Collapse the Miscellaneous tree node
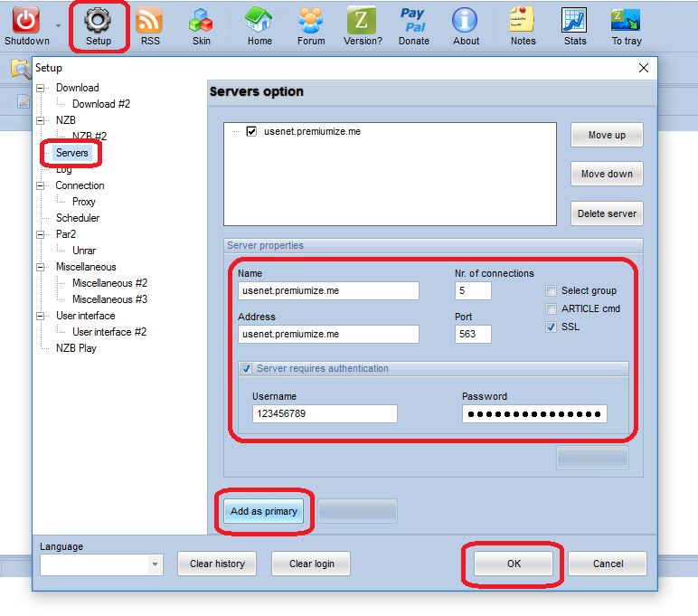Screen dimensions: 698x616 (41, 267)
